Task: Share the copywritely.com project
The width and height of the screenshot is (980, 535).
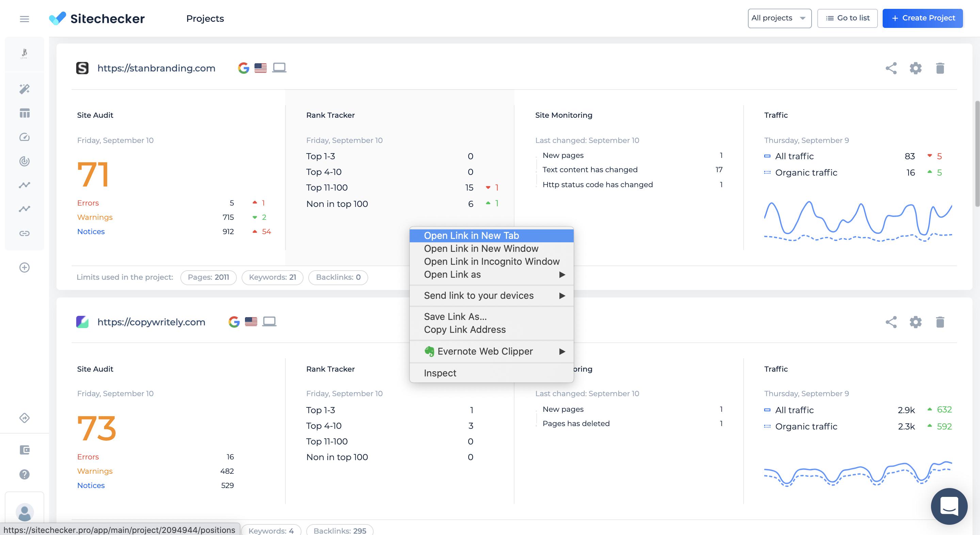Action: 891,322
